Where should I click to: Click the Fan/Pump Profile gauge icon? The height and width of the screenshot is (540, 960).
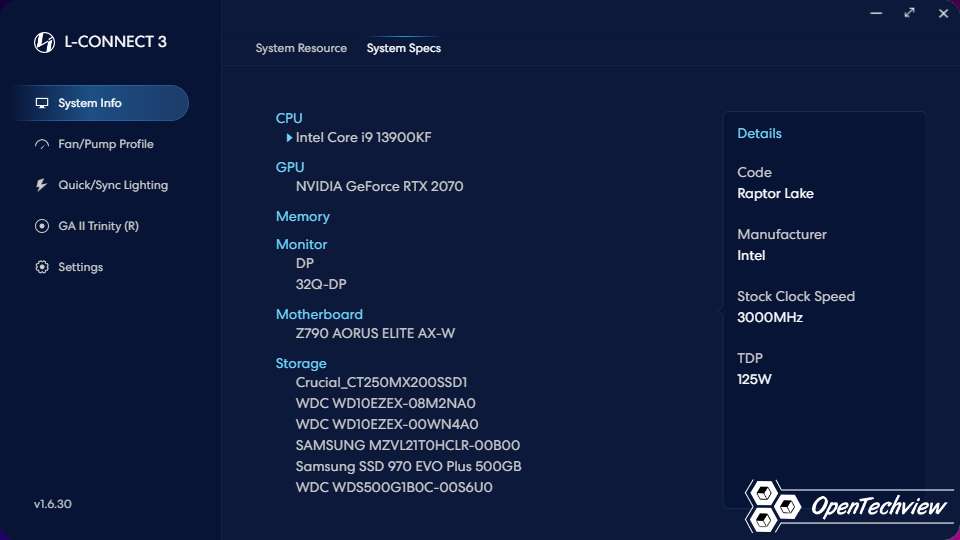point(42,144)
